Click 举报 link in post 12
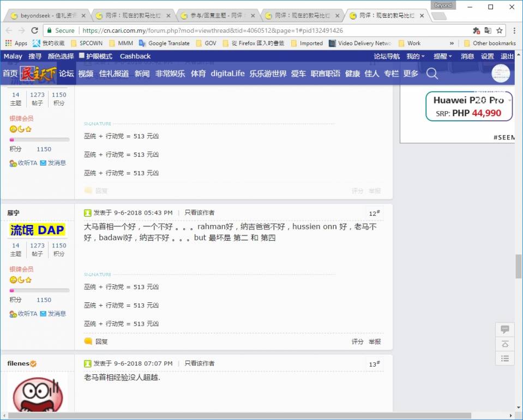Viewport: 523px width, 420px height. pyautogui.click(x=375, y=342)
